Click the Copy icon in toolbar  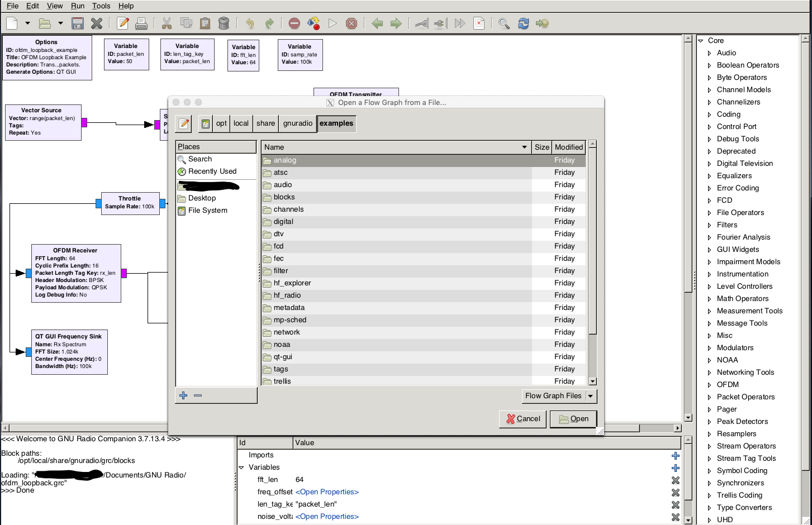point(186,23)
